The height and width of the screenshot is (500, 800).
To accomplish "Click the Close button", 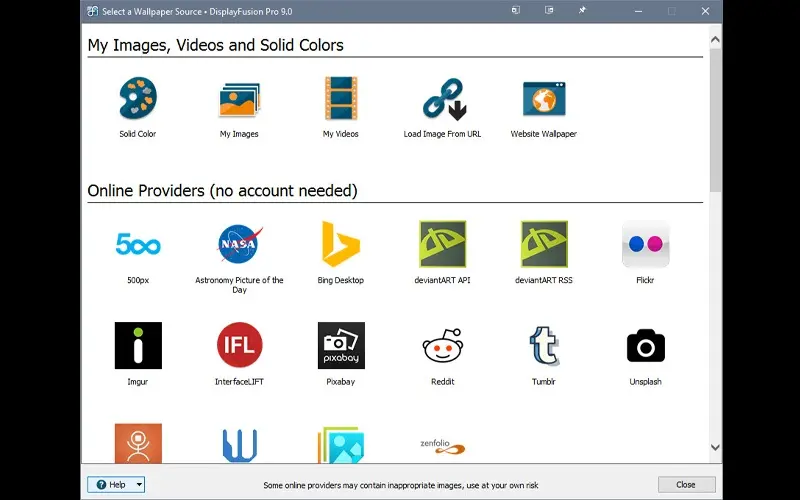I will point(686,485).
